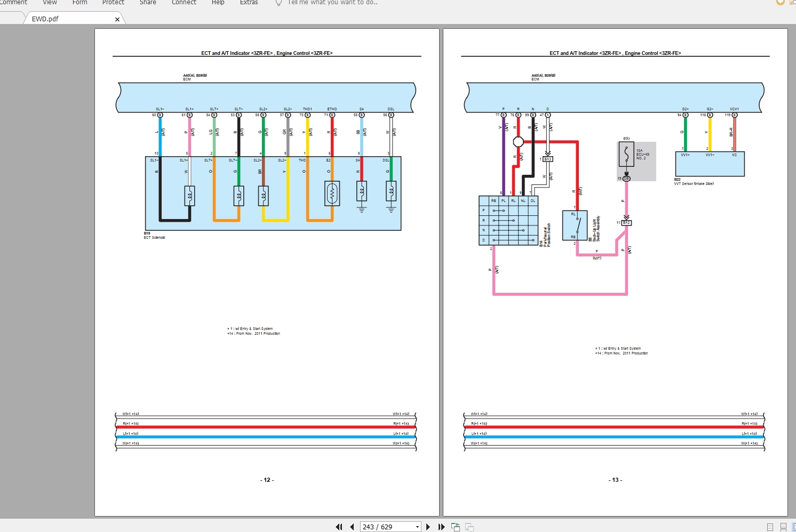The height and width of the screenshot is (532, 796).
Task: Click the page number field 243 / 629
Action: [387, 527]
